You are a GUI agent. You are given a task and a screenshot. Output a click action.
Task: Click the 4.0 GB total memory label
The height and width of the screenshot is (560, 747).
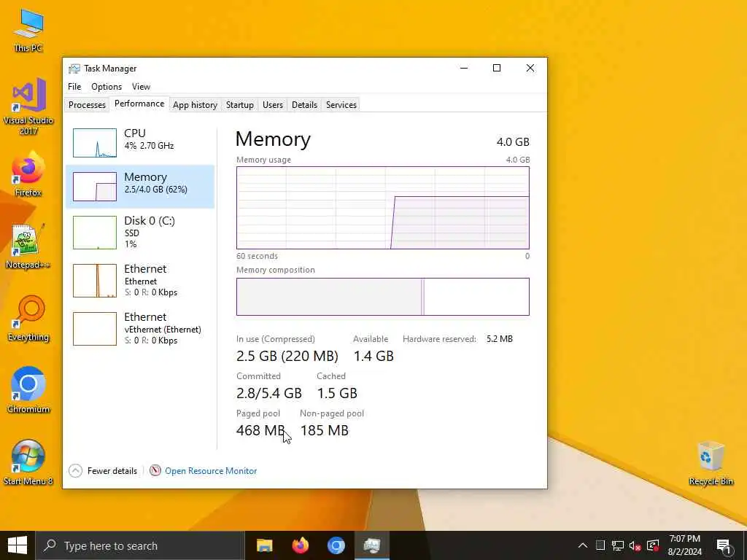513,142
